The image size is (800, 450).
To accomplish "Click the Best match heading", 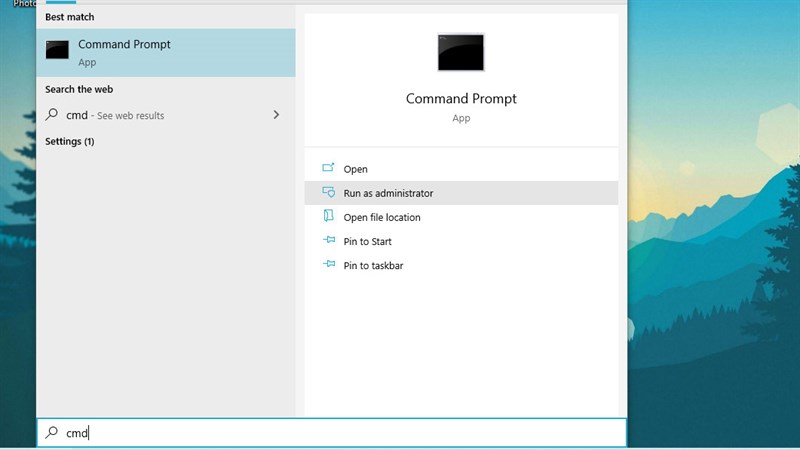I will 69,17.
